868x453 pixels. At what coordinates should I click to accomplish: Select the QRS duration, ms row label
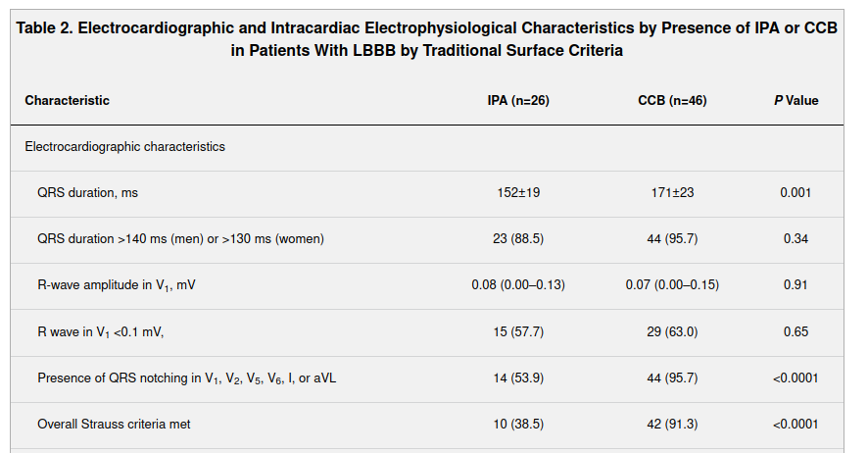point(87,193)
